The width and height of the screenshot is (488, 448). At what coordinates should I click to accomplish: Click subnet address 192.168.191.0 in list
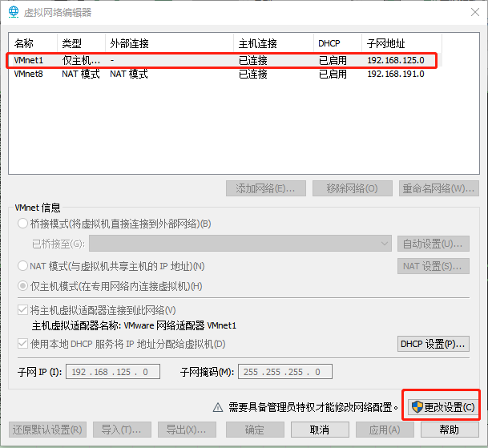[396, 74]
